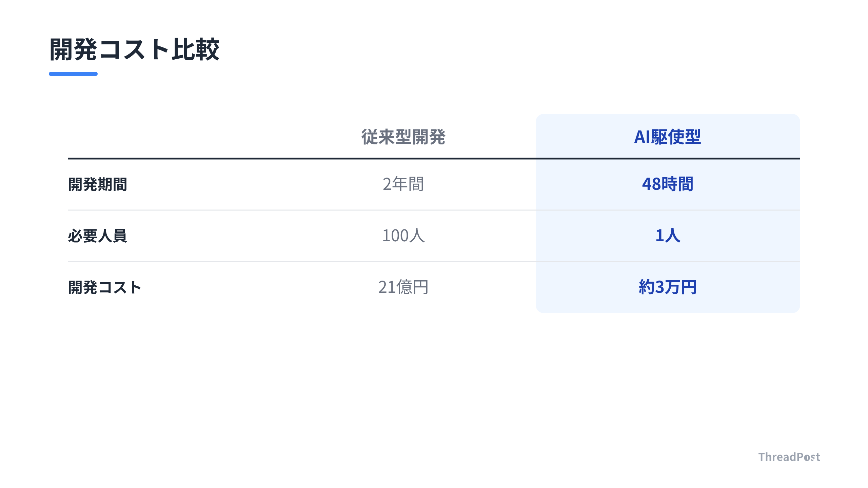Select the AI駆使型 column header

click(668, 137)
